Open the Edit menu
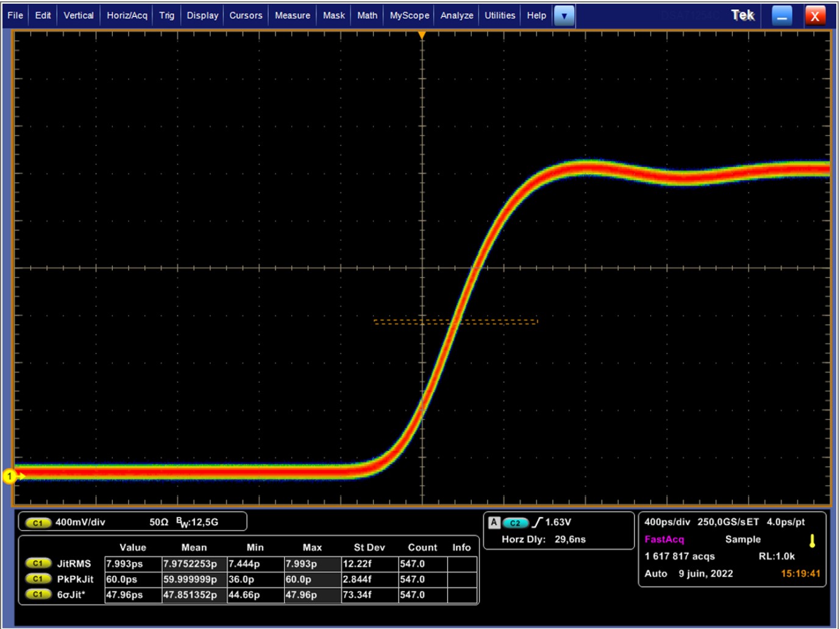This screenshot has height=629, width=840. coord(43,15)
